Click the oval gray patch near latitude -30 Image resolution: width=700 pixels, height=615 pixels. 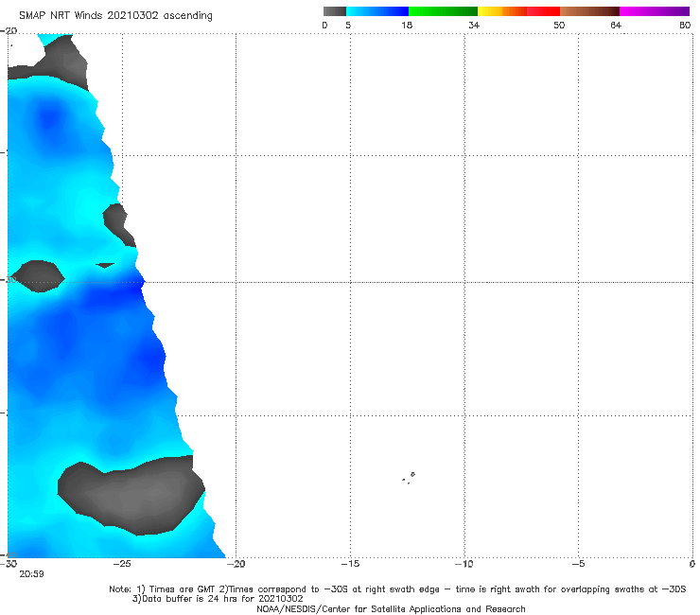(38, 276)
